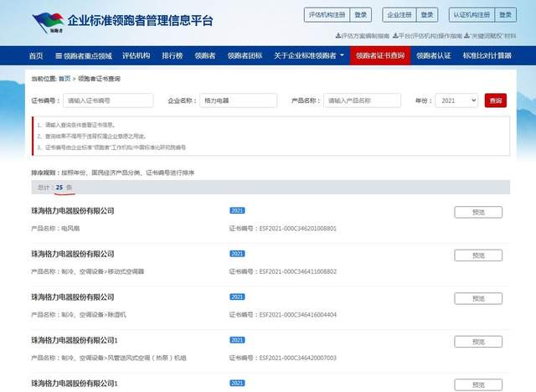This screenshot has height=392, width=536.
Task: Expand the 关于企业标准领跑者 dropdown menu
Action: point(309,56)
